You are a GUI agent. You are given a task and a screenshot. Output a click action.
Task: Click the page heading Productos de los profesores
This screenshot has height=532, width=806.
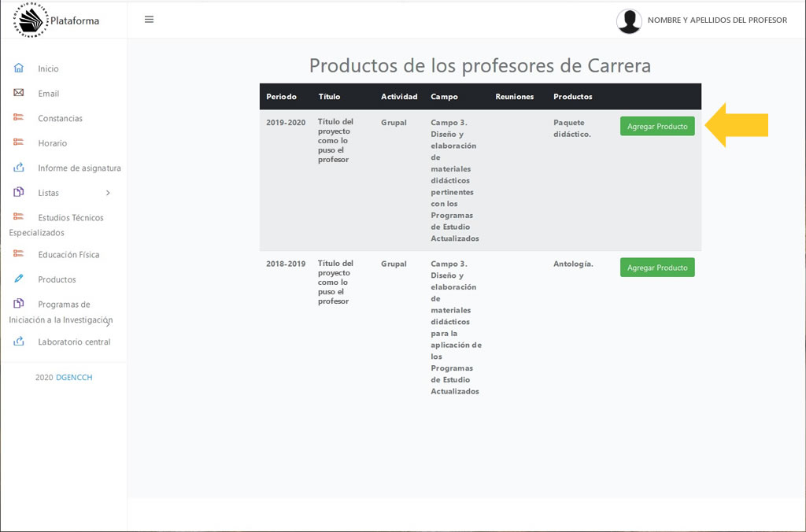479,66
